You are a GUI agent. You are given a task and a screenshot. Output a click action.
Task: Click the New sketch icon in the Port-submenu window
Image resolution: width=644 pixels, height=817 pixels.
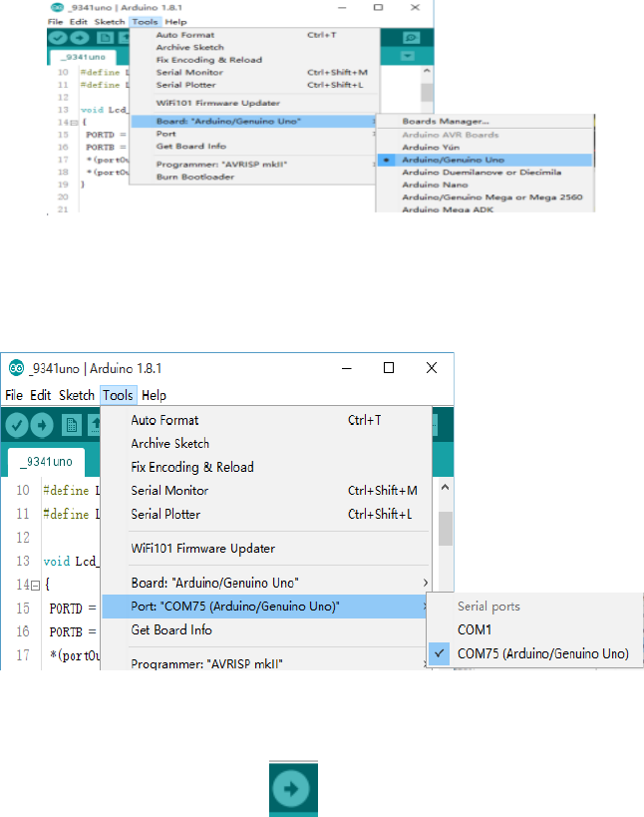click(72, 425)
